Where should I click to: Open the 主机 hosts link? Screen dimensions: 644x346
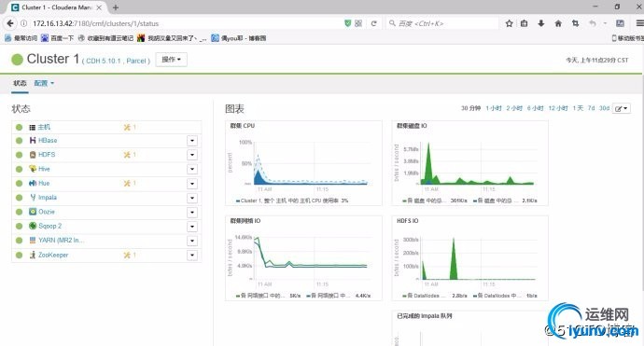[x=44, y=127]
